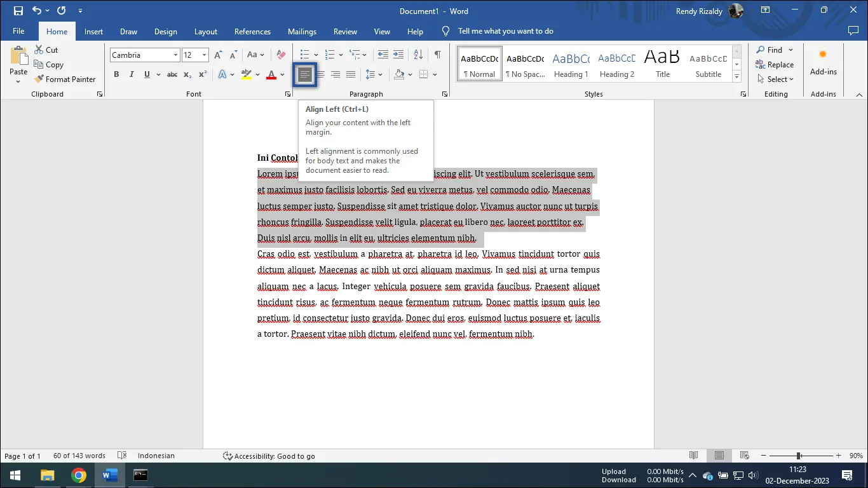Enable bulleted list formatting
Image resolution: width=868 pixels, height=488 pixels.
(x=303, y=55)
